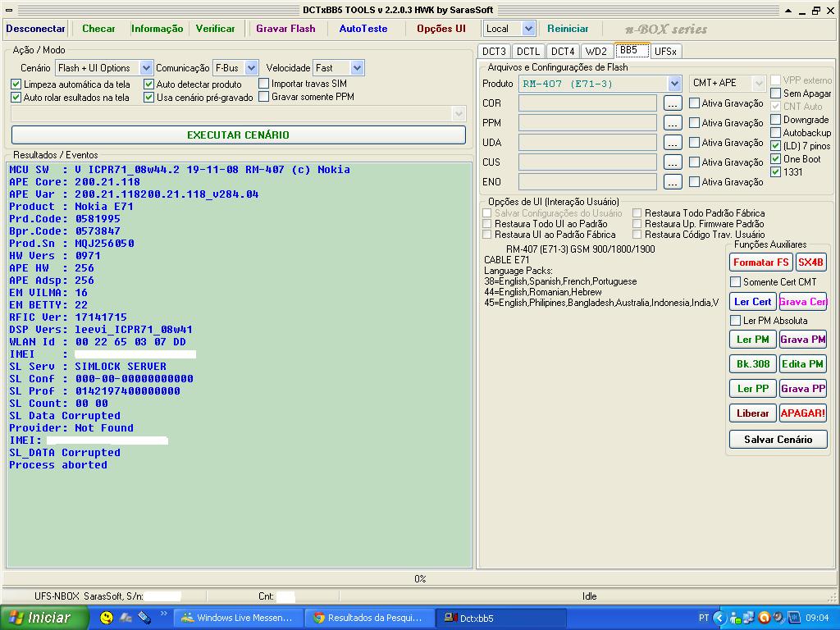Click the COR file path field
Viewport: 840px width, 630px height.
coord(587,103)
